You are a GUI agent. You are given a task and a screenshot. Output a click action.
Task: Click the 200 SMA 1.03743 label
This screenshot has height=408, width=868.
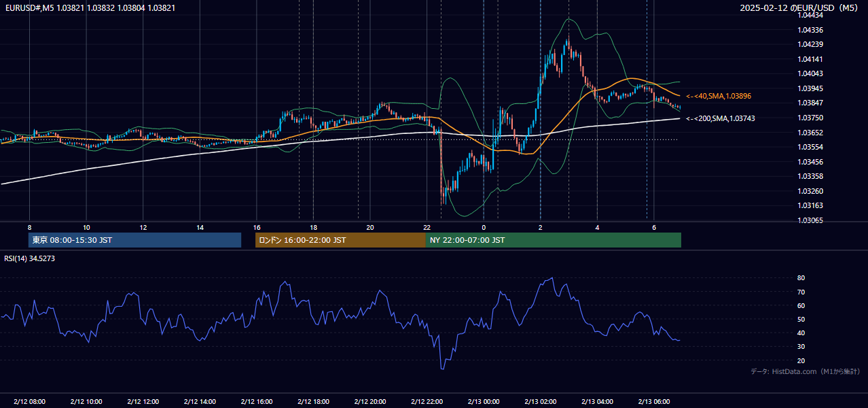point(720,118)
